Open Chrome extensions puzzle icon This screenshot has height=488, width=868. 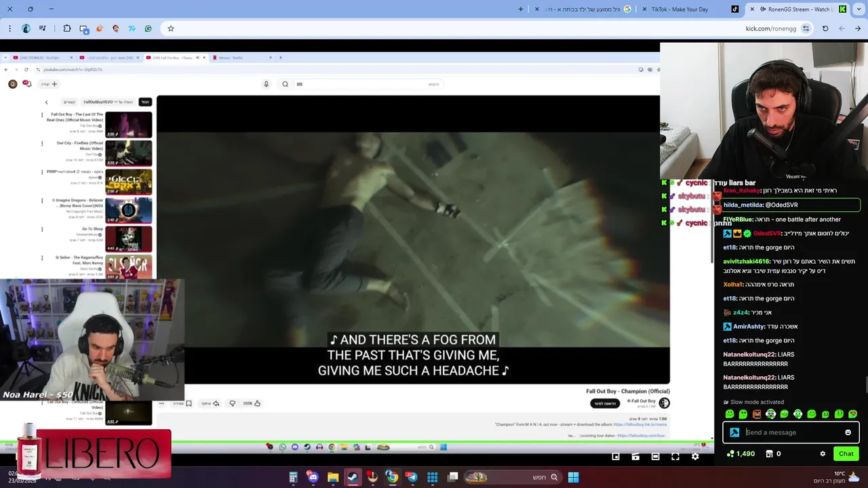[67, 28]
